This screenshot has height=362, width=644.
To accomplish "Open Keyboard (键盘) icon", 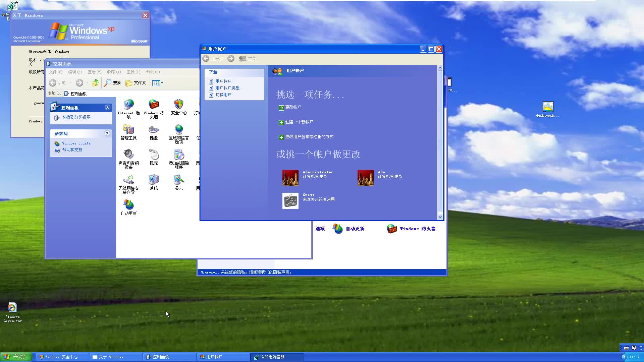I will coord(154,129).
